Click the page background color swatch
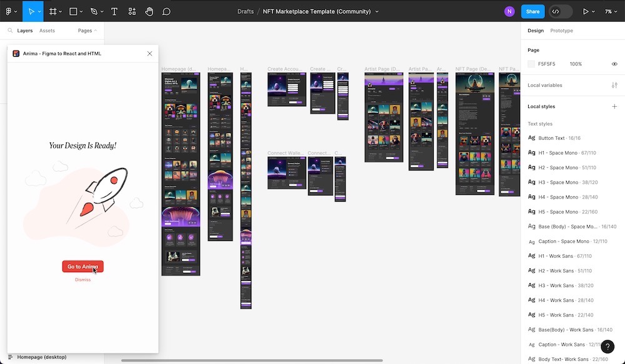Image resolution: width=625 pixels, height=364 pixels. [531, 64]
